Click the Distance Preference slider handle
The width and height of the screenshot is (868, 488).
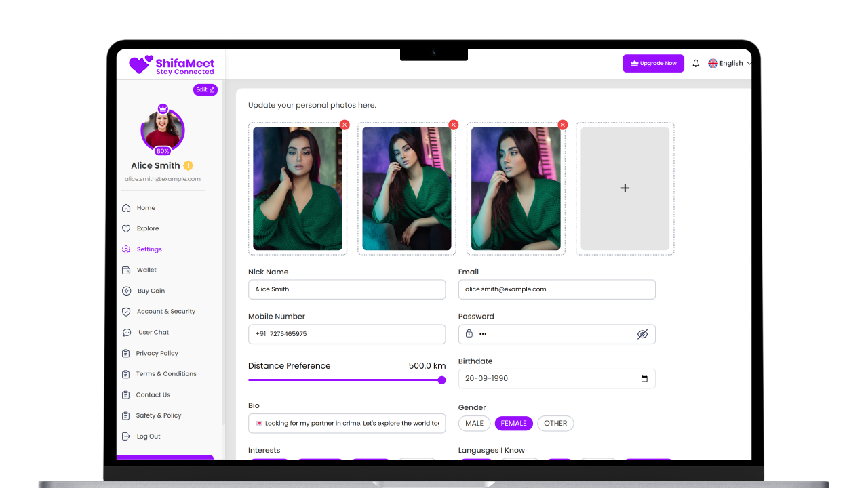[441, 380]
